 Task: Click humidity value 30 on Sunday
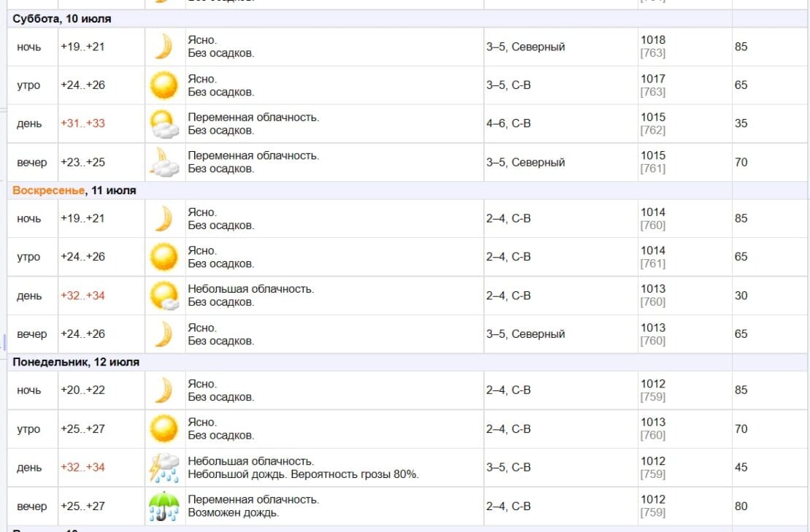741,296
